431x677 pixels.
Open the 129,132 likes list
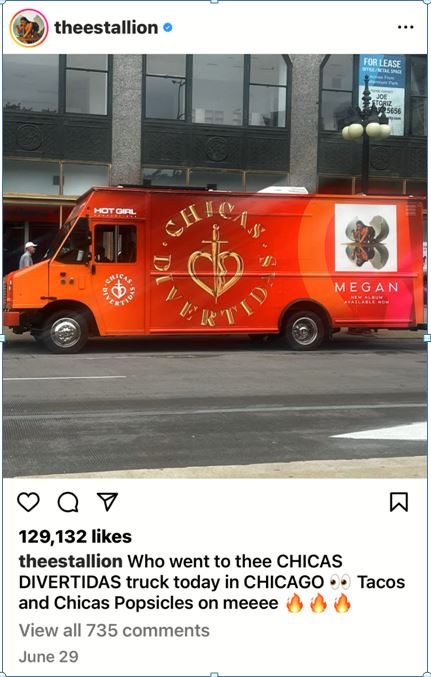pos(75,537)
